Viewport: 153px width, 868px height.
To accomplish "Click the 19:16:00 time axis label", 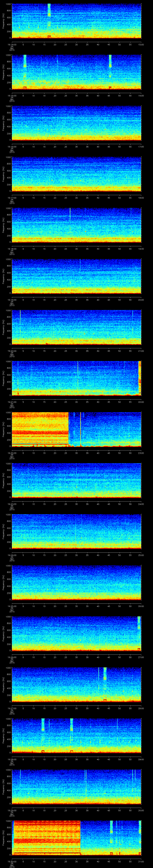I will [12, 147].
